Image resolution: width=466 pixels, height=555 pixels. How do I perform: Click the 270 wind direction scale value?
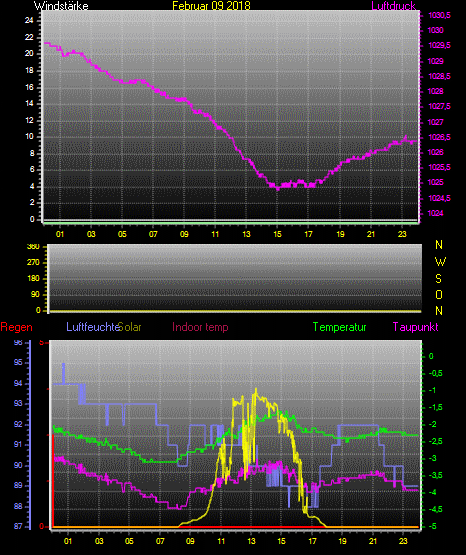(33, 263)
